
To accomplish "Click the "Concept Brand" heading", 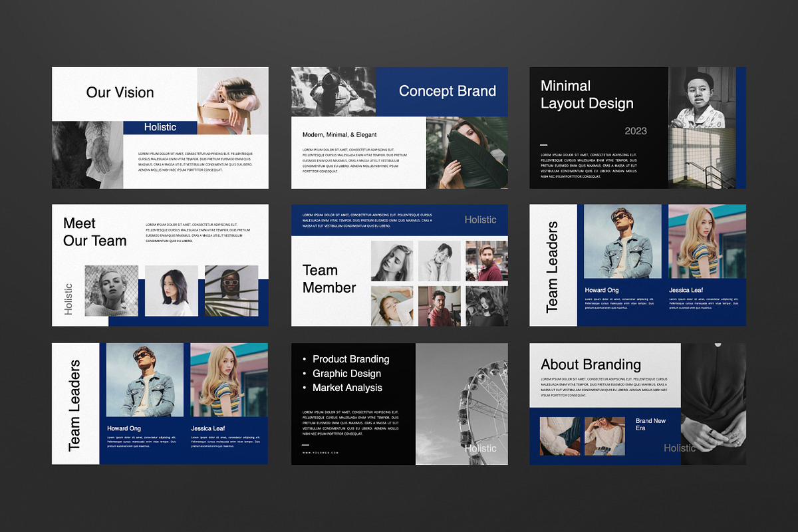I will pyautogui.click(x=448, y=91).
